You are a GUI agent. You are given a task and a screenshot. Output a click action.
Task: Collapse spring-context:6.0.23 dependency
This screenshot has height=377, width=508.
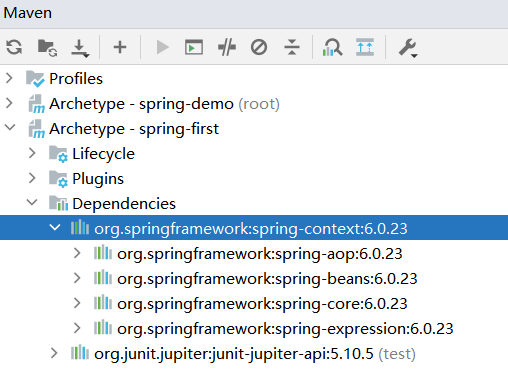pyautogui.click(x=55, y=227)
